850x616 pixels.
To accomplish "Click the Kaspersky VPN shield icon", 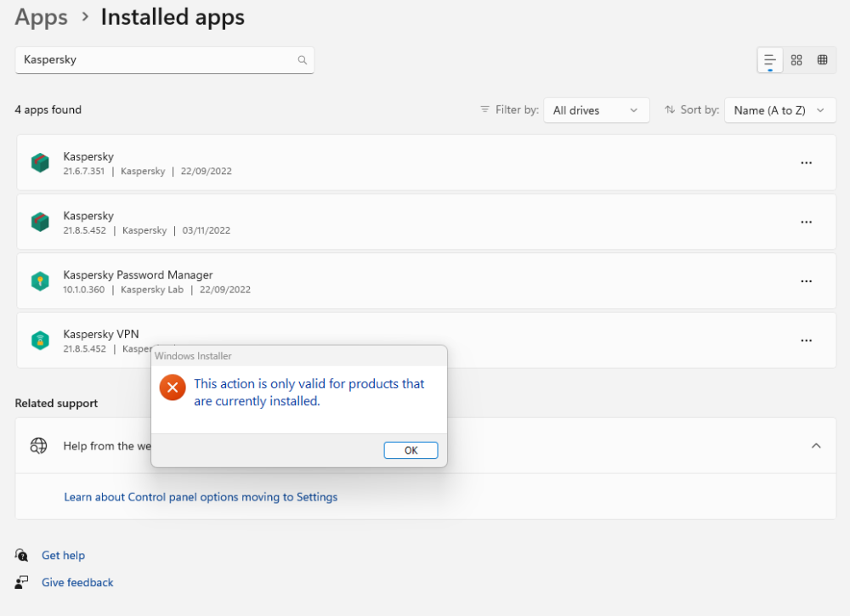I will tap(40, 340).
